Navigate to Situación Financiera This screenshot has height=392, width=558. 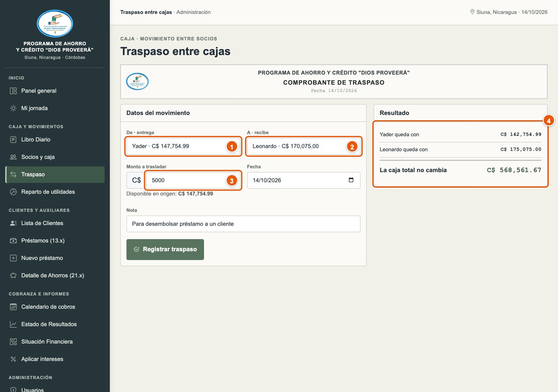[55, 342]
